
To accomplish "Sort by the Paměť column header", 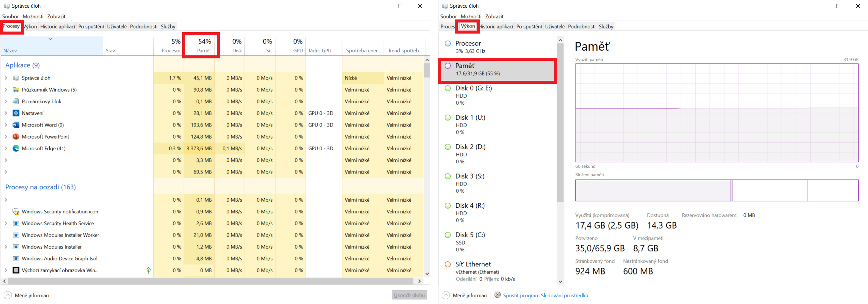I will (x=199, y=46).
